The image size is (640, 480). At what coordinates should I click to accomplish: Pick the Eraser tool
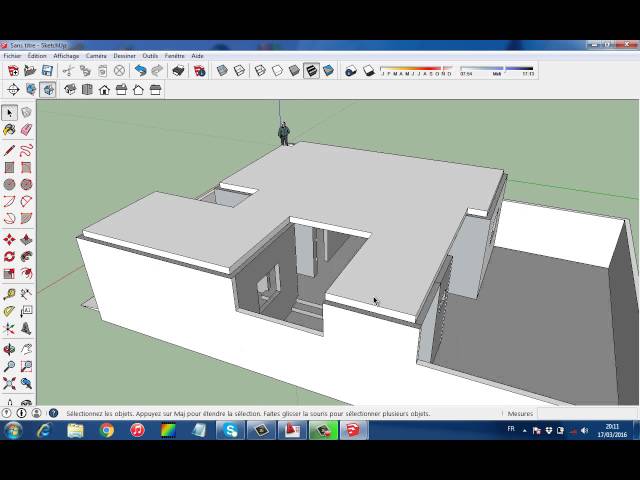[x=26, y=130]
